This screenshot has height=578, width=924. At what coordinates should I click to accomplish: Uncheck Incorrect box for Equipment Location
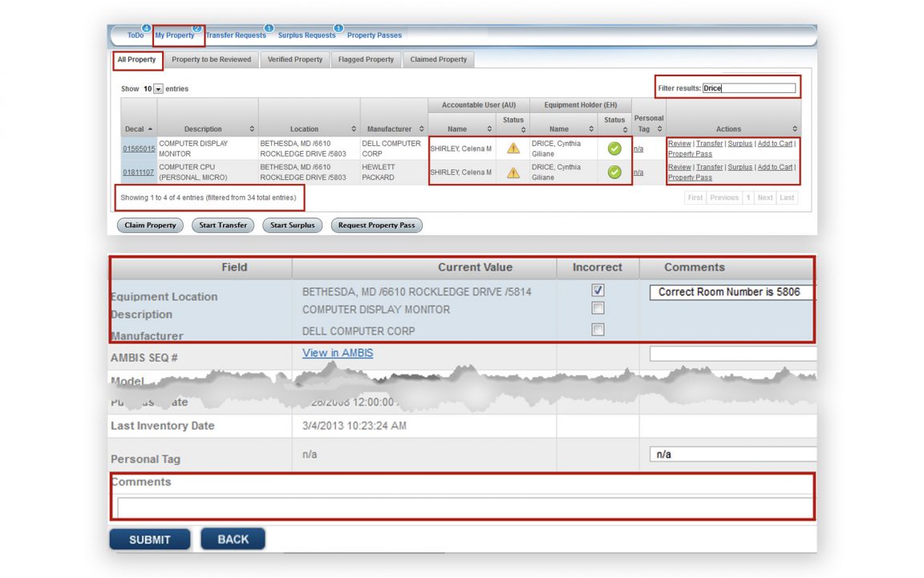[x=598, y=291]
